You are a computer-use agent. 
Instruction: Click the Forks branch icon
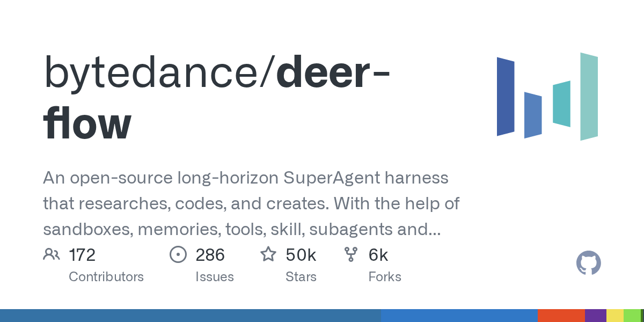tap(351, 254)
